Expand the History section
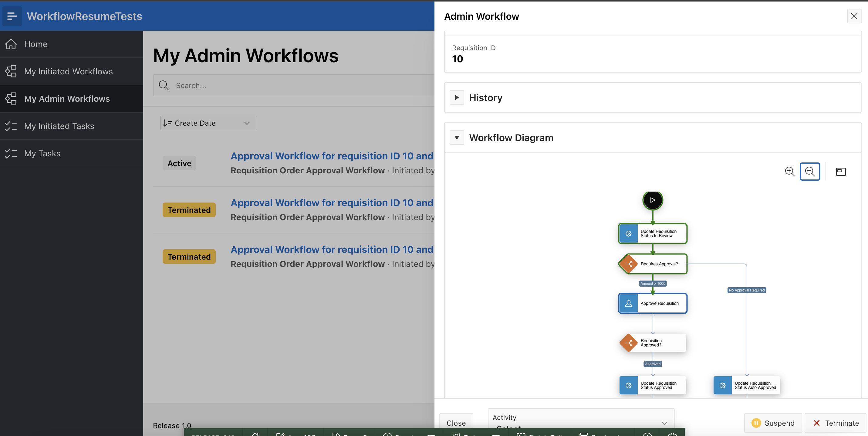The image size is (868, 436). 457,97
